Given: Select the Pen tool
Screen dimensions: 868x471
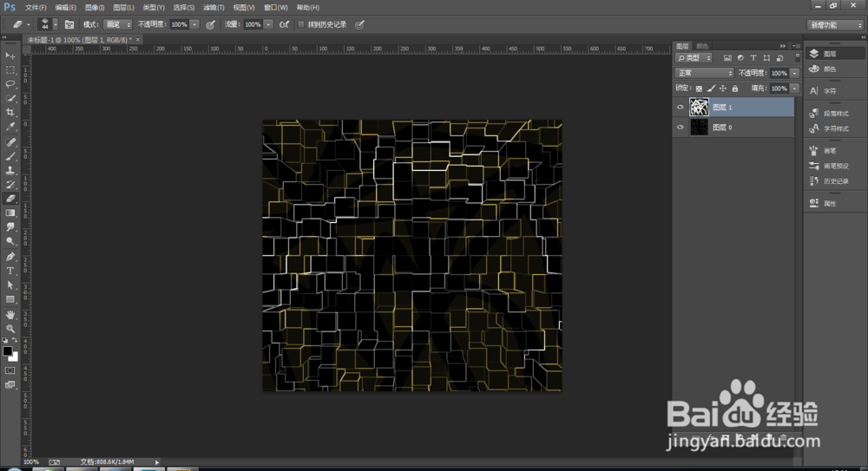Looking at the screenshot, I should tap(10, 257).
